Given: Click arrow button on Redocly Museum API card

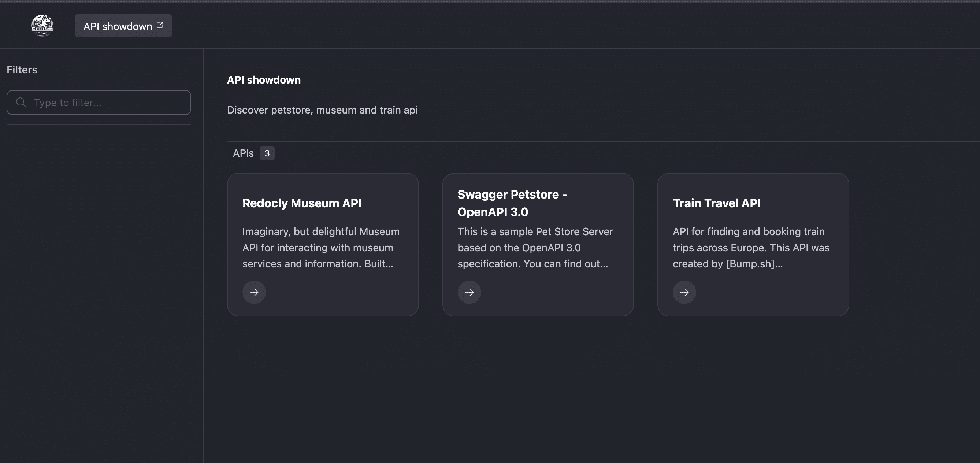Looking at the screenshot, I should (x=254, y=292).
